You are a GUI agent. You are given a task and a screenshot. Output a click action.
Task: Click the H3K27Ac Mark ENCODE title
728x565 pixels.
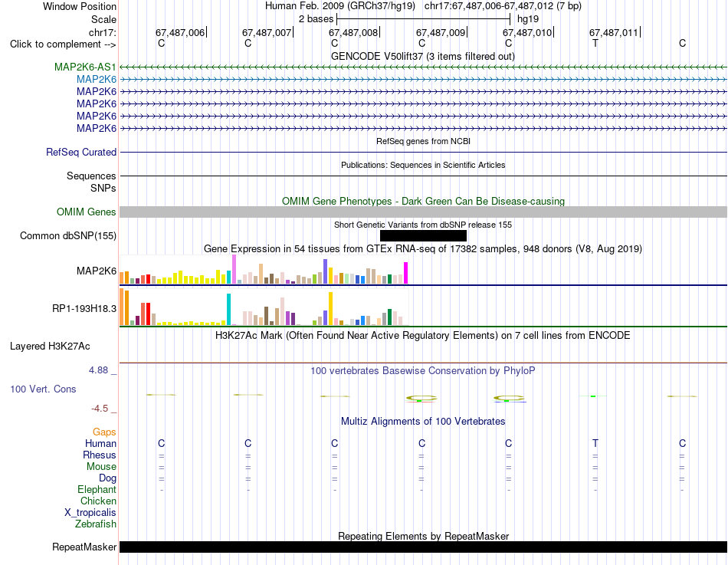tap(423, 336)
